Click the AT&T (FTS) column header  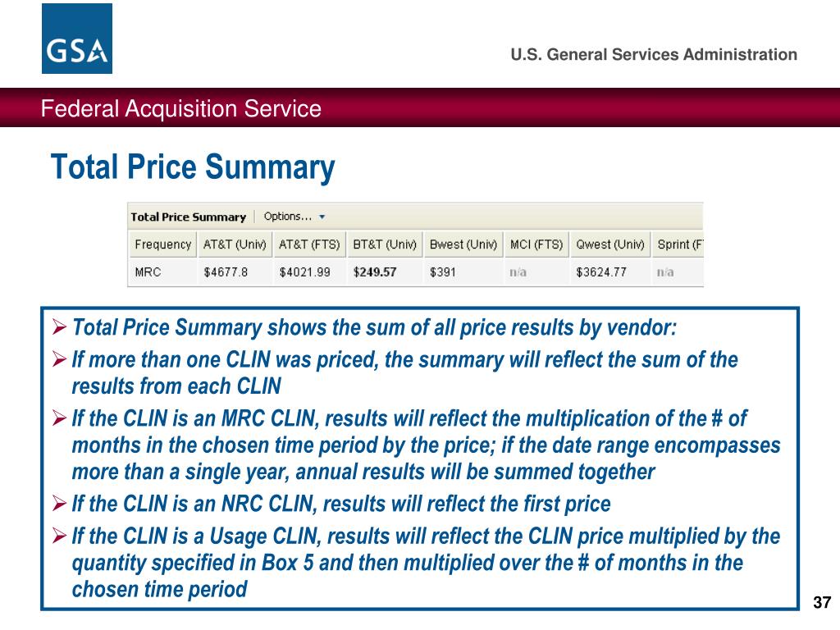tap(309, 244)
